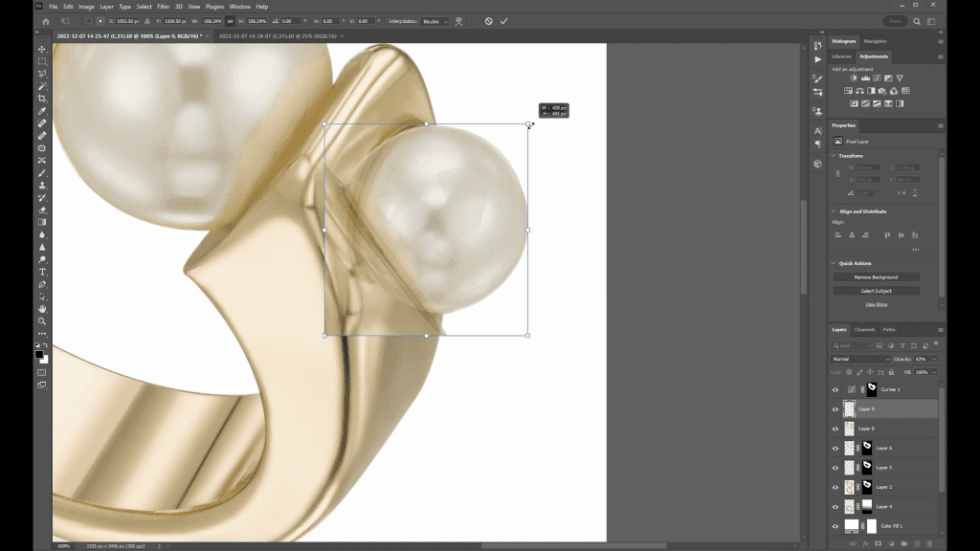Click the View More link
Image resolution: width=980 pixels, height=551 pixels.
[876, 304]
